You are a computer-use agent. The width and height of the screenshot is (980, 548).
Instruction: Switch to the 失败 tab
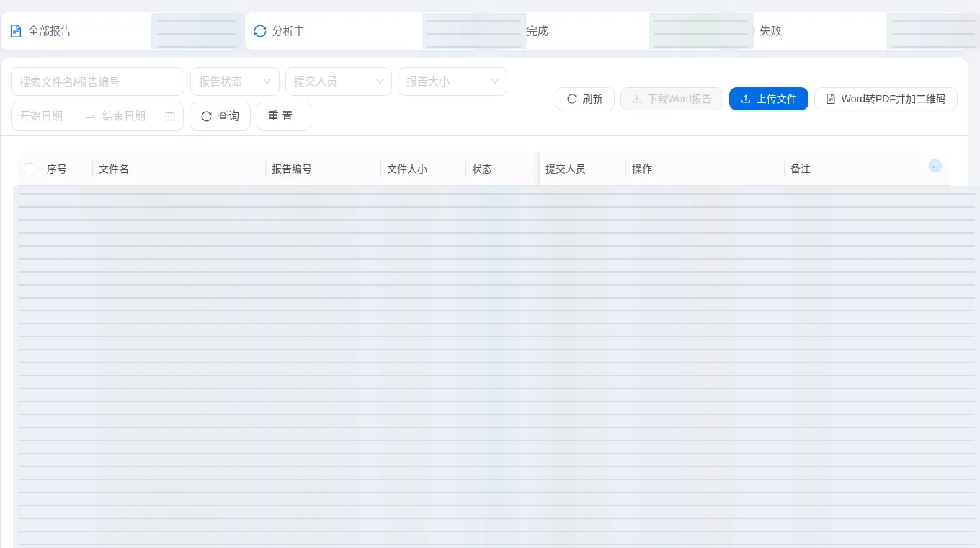click(x=770, y=31)
